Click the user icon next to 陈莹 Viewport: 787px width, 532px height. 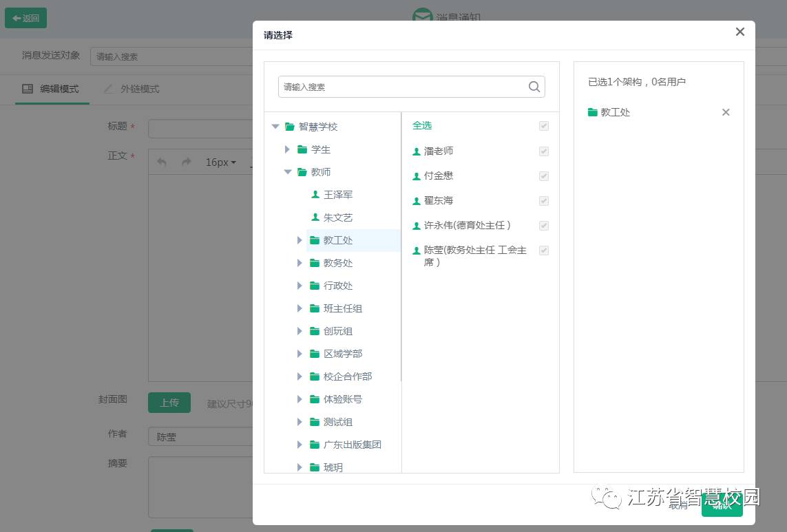[x=416, y=251]
